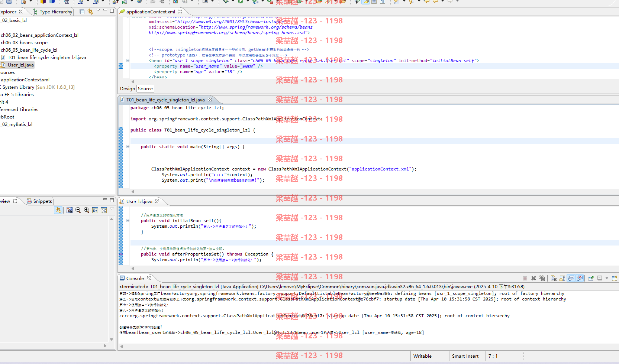Clear the Console output
This screenshot has width=619, height=364.
(x=554, y=278)
